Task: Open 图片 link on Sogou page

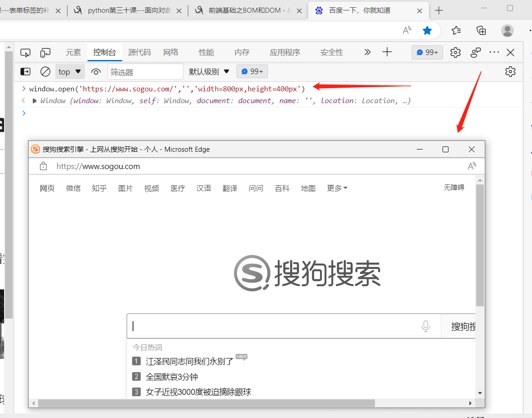Action: (125, 188)
